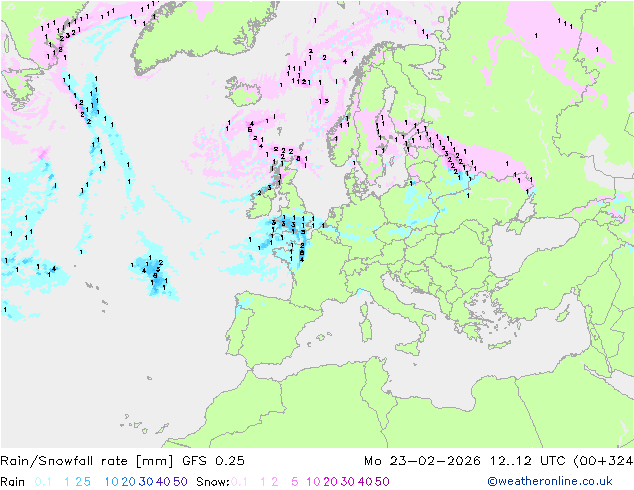The image size is (634, 490).
Task: Click the 'GFS 0.25' model label
Action: tap(213, 460)
